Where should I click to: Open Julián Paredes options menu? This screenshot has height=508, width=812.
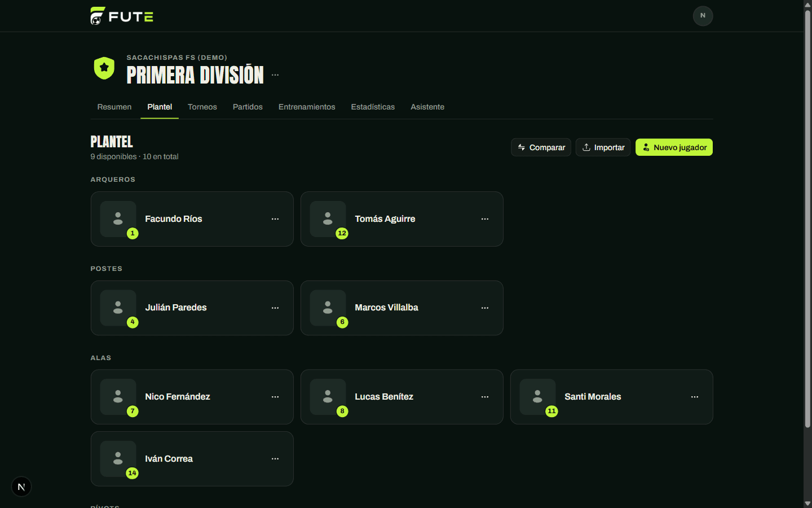pos(275,308)
